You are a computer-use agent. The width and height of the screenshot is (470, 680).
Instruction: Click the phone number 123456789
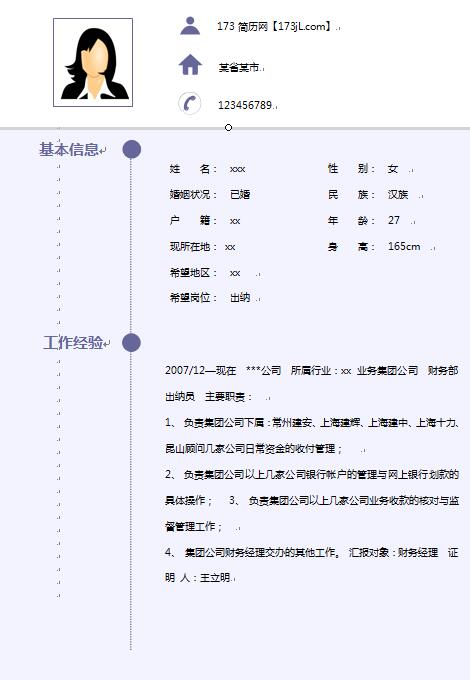click(x=245, y=105)
